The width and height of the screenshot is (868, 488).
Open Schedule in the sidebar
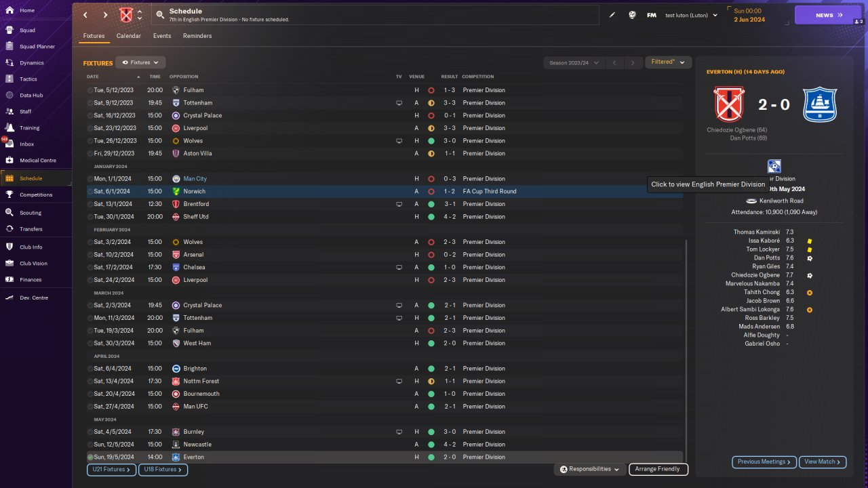[x=36, y=178]
